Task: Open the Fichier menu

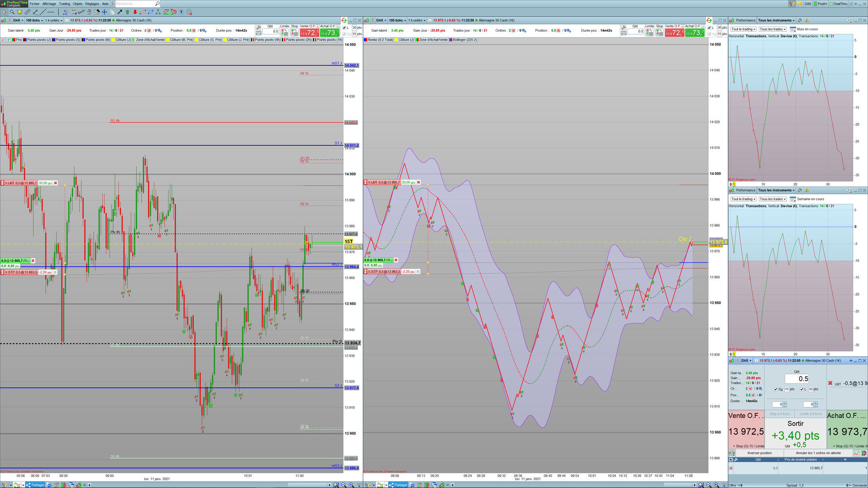Action: pyautogui.click(x=34, y=4)
